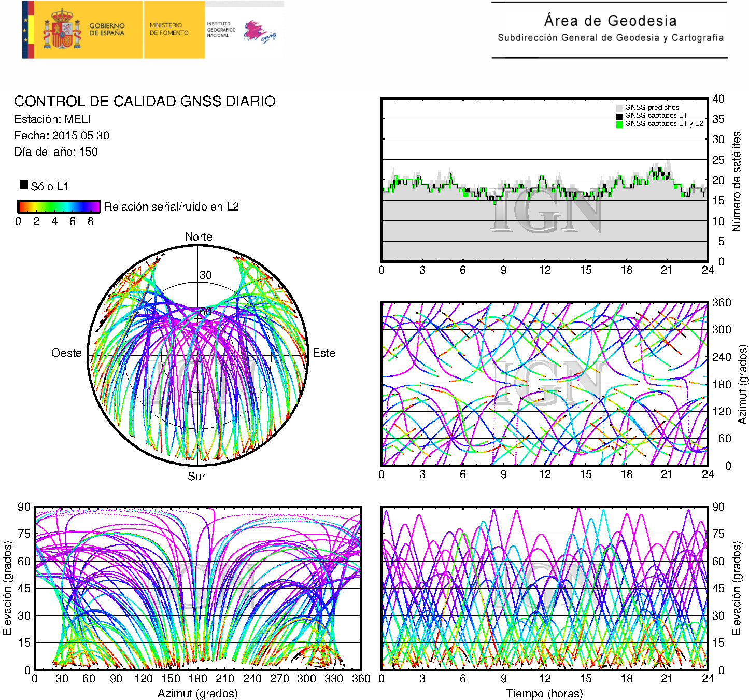Click the Spanish coat of arms emblem
Image resolution: width=749 pixels, height=700 pixels.
click(62, 30)
